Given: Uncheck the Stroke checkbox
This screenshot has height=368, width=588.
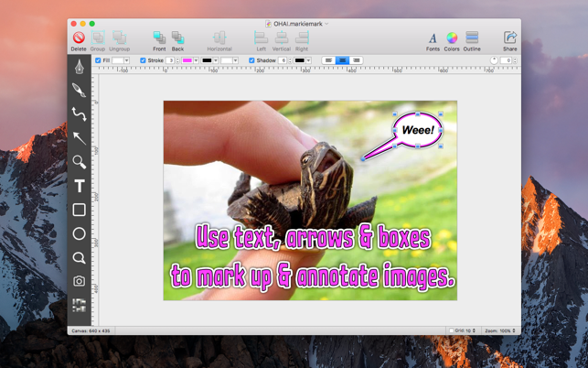Looking at the screenshot, I should coord(143,60).
